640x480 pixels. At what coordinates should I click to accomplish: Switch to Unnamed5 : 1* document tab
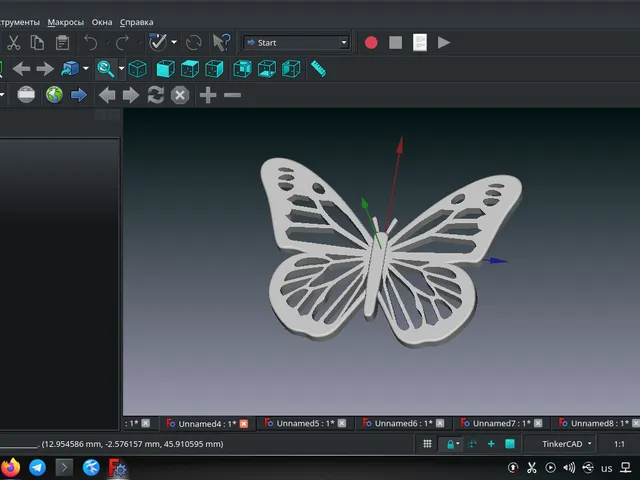click(305, 423)
